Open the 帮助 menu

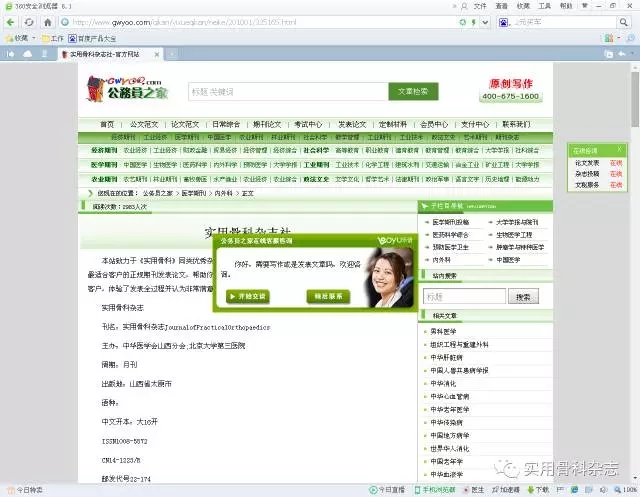[566, 6]
